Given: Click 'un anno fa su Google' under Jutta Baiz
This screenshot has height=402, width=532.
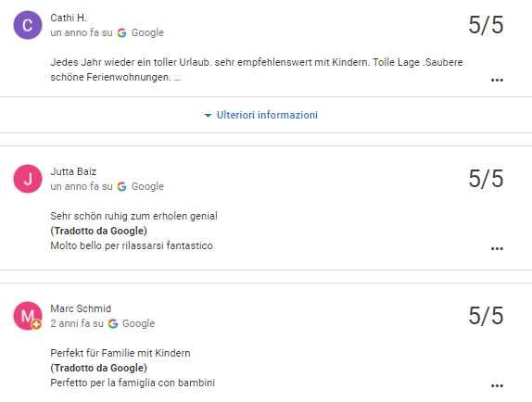Looking at the screenshot, I should 108,186.
